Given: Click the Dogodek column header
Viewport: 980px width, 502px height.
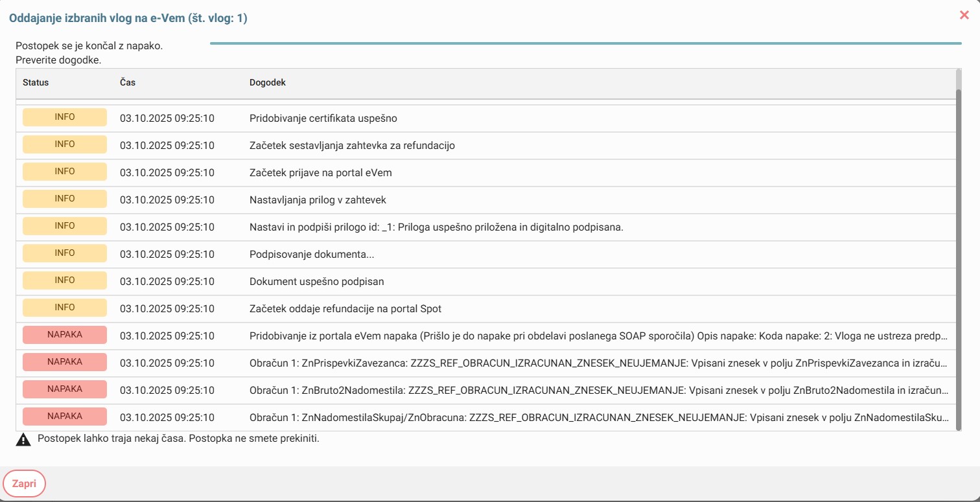Looking at the screenshot, I should point(267,83).
